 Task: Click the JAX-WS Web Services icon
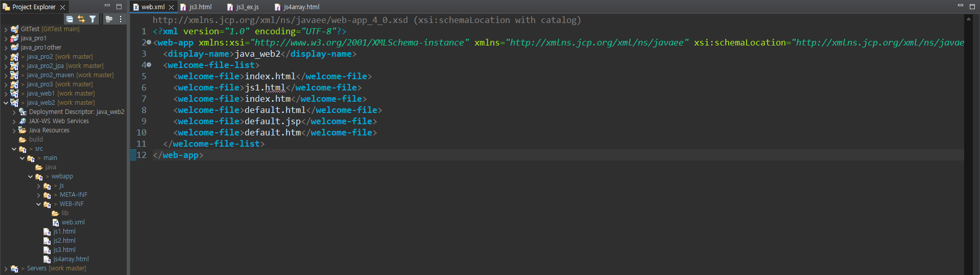(22, 121)
